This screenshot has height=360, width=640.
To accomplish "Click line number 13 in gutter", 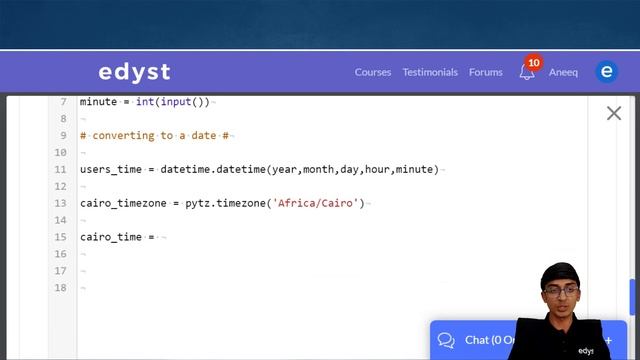I will [x=60, y=203].
